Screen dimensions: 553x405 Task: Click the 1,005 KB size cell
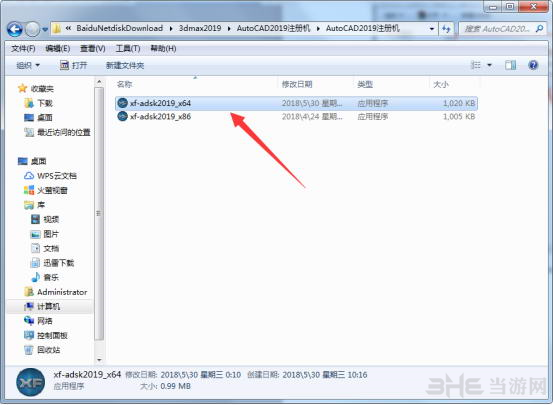(459, 116)
